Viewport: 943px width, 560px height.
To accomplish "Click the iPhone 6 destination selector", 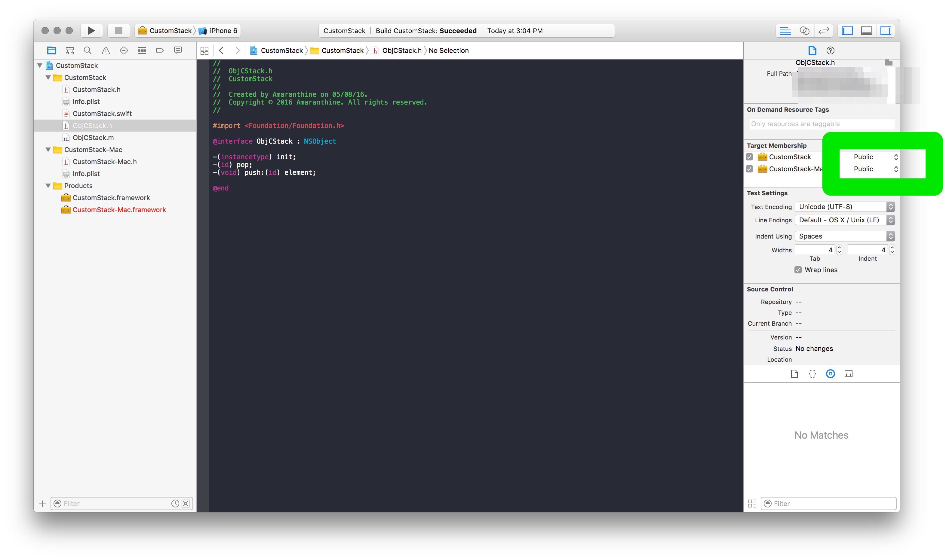I will pos(223,31).
